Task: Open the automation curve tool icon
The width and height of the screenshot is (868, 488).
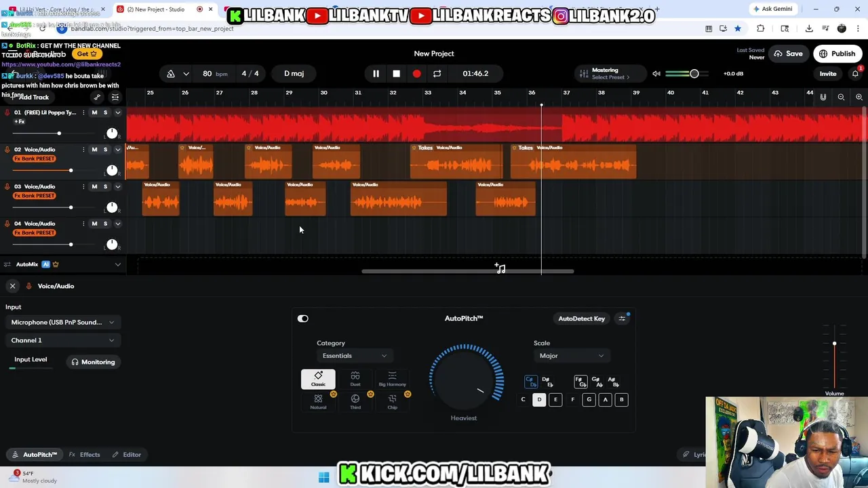Action: click(97, 97)
